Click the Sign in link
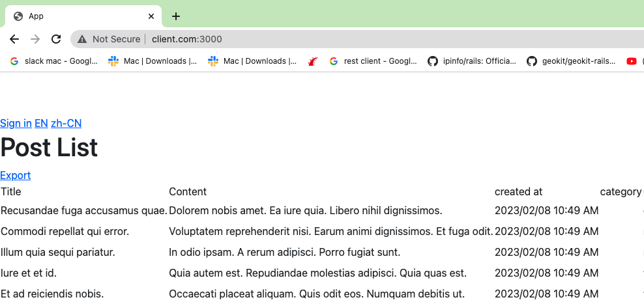 pyautogui.click(x=16, y=123)
